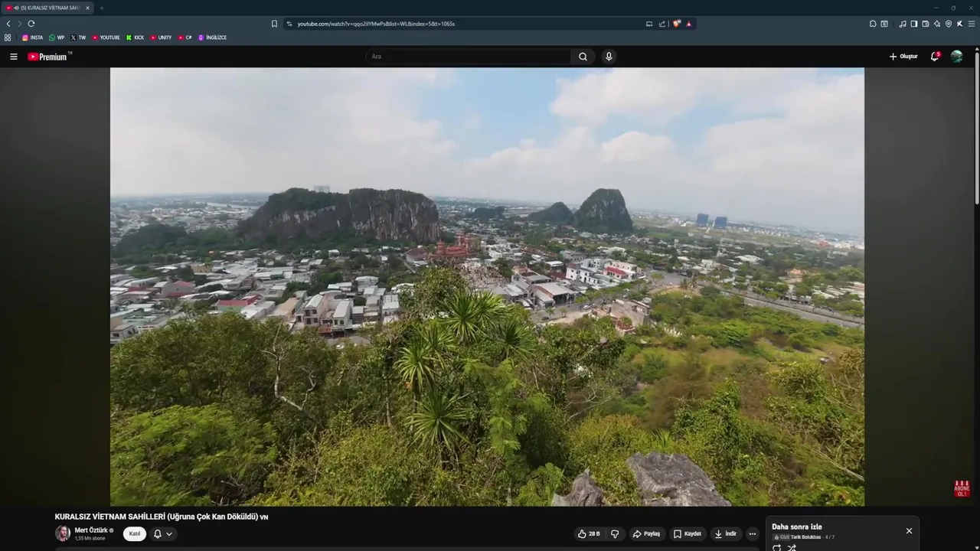
Task: Open the WP WhatsApp bookmark
Action: (57, 37)
